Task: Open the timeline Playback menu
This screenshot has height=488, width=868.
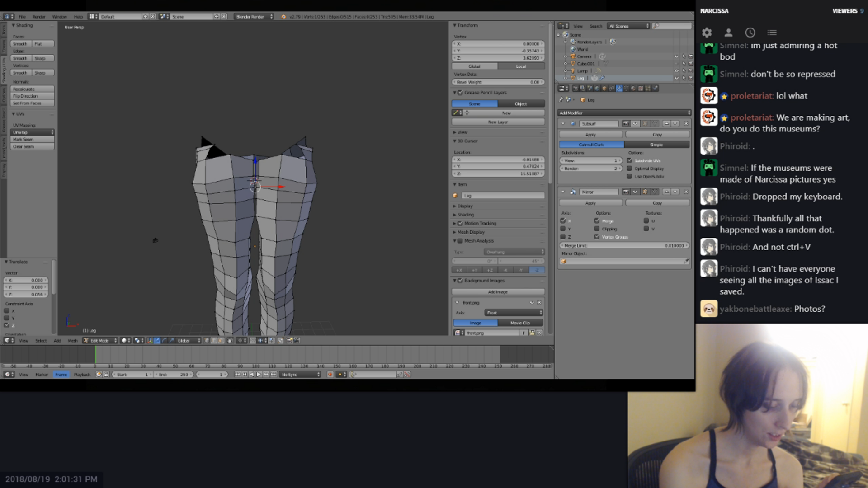Action: [x=82, y=375]
